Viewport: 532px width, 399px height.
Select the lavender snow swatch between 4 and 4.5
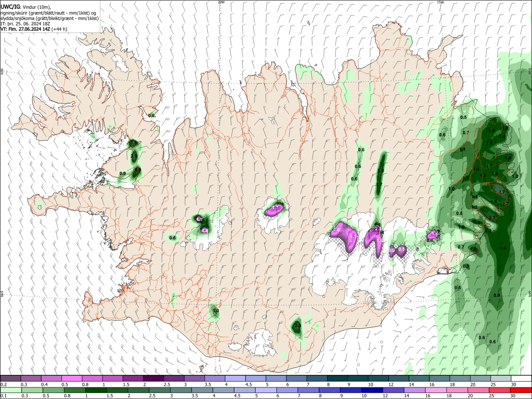pos(234,378)
